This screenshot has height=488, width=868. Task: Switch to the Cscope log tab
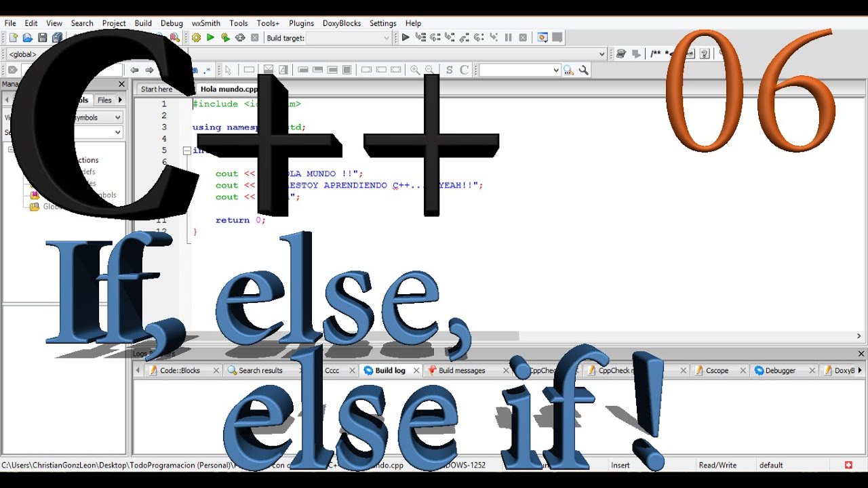(x=717, y=370)
